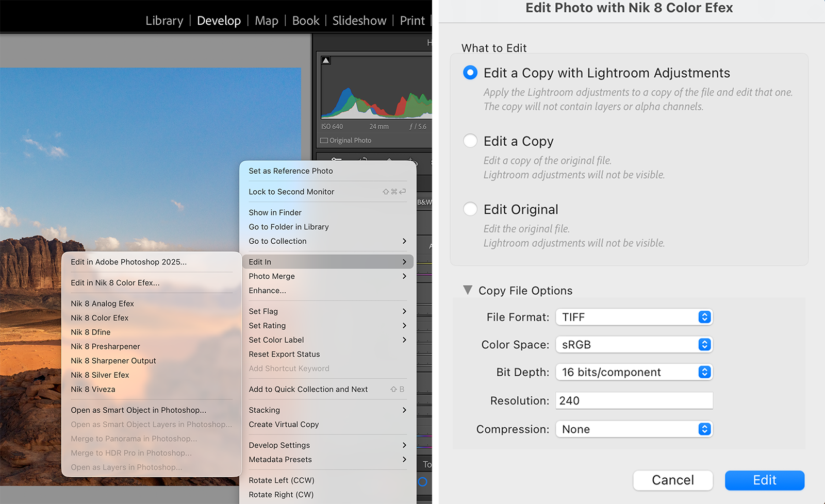Switch to the Library module
825x504 pixels.
point(164,21)
